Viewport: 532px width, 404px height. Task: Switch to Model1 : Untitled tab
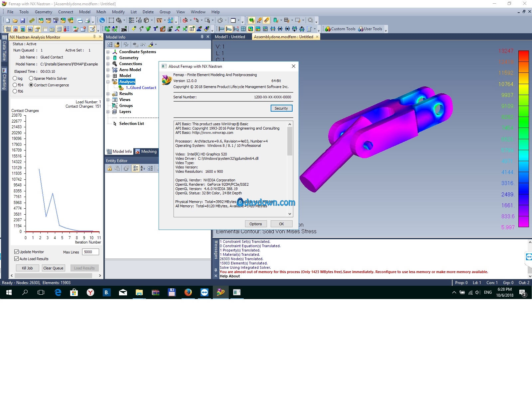point(230,37)
